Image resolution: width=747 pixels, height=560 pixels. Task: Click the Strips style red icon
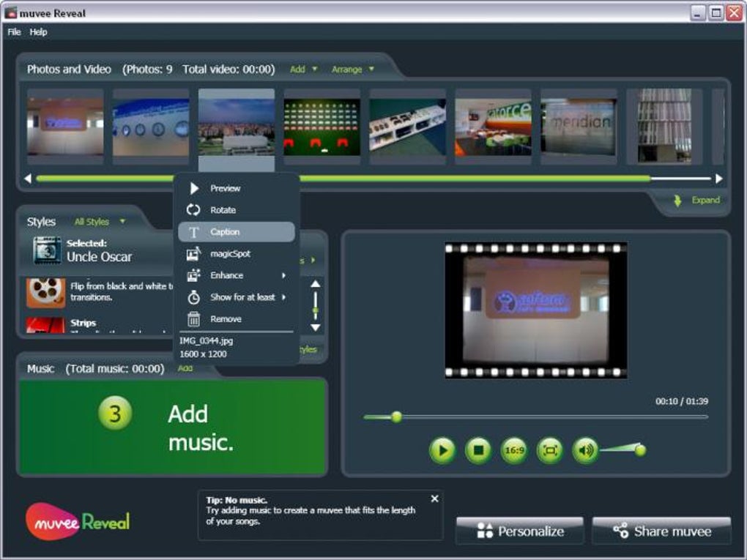tap(45, 325)
